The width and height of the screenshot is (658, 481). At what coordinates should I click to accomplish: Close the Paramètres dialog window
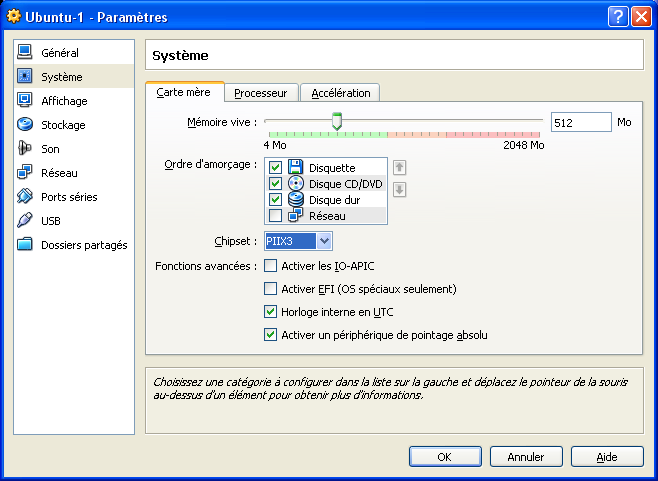pyautogui.click(x=641, y=17)
